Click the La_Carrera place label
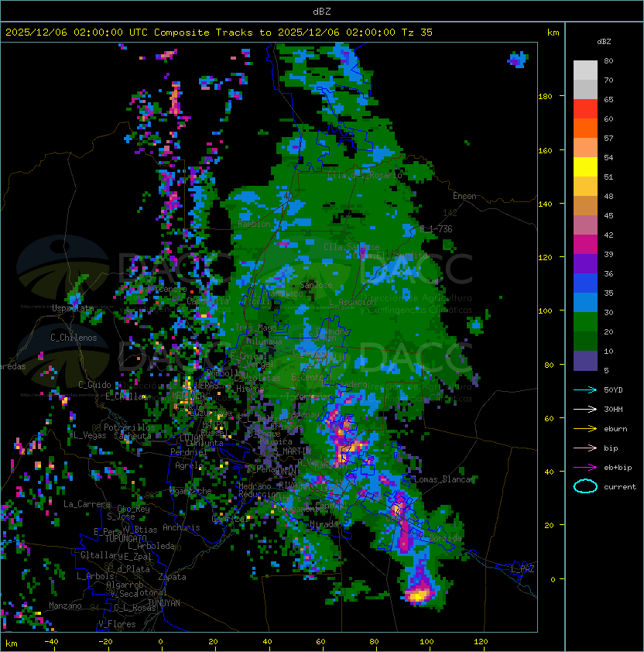644x652 pixels. [x=87, y=504]
